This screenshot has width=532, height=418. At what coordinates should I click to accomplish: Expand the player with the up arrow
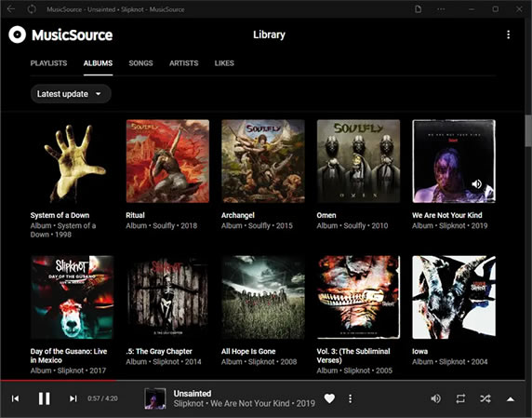[511, 399]
